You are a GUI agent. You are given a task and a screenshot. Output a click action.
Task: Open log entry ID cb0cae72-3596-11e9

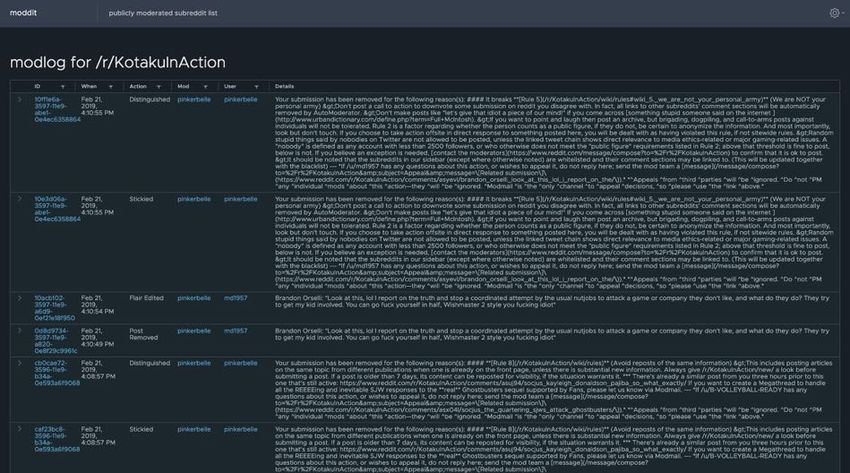click(x=57, y=373)
